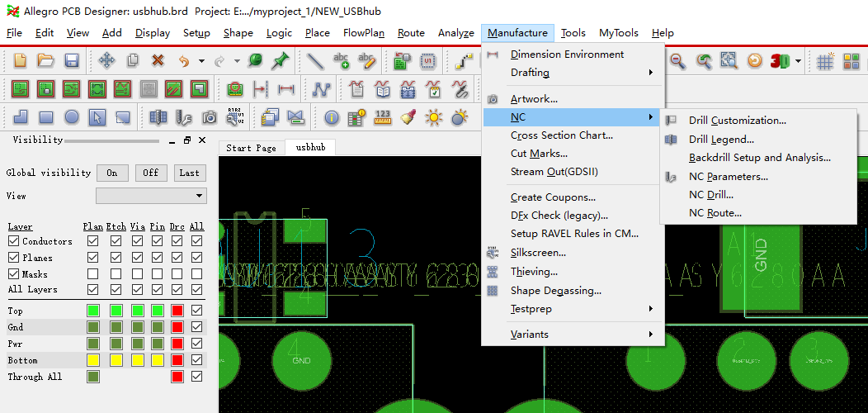Image resolution: width=868 pixels, height=413 pixels.
Task: Click the paintbrush highlight icon
Action: coord(408,117)
